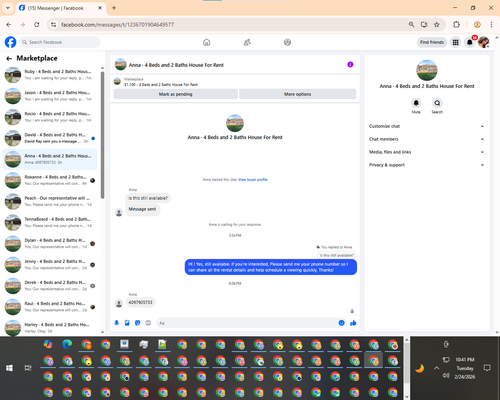
Task: Choose a sticker icon
Action: (138, 323)
